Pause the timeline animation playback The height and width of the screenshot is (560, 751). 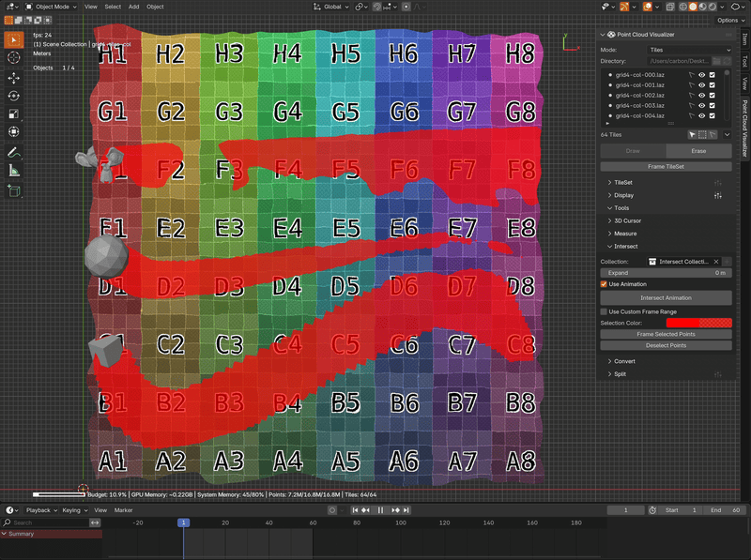click(380, 510)
